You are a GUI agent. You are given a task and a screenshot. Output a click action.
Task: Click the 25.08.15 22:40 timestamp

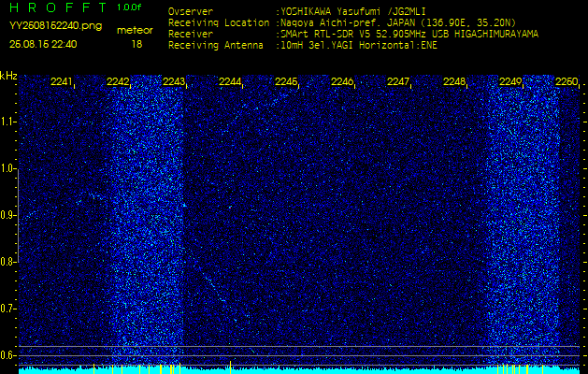(43, 44)
